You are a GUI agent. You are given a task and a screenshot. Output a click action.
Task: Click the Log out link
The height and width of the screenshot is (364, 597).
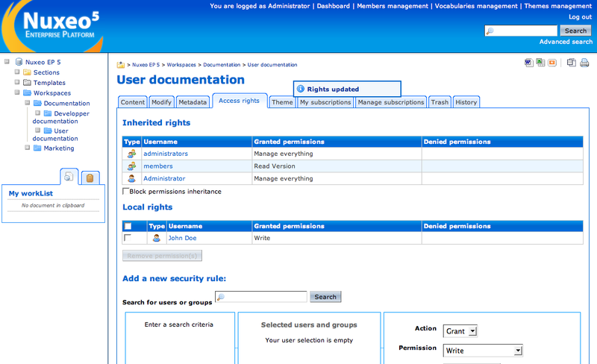[x=581, y=16]
